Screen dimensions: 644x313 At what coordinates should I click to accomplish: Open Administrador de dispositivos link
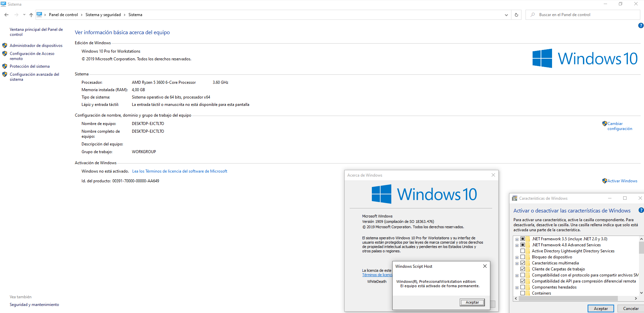click(36, 46)
